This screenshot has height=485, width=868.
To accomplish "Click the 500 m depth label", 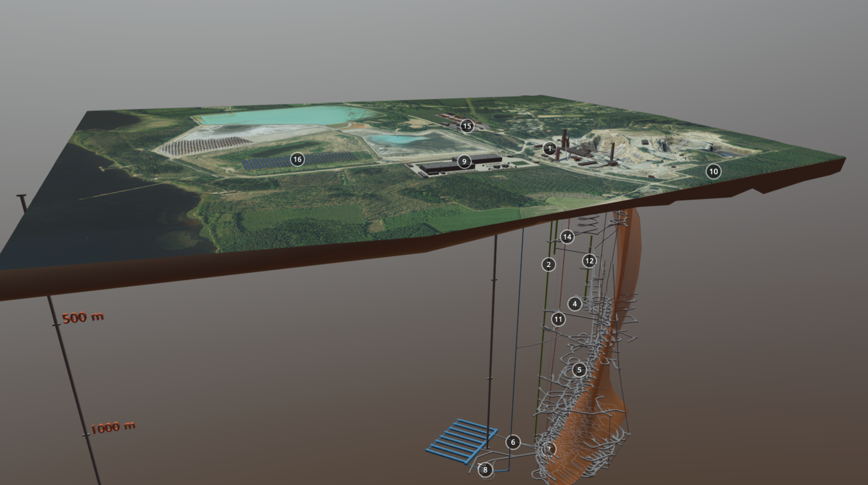I will 82,318.
